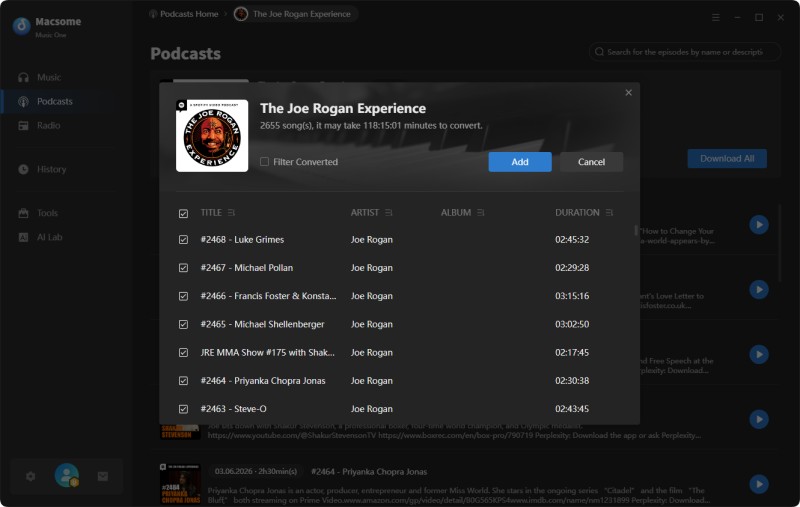Viewport: 800px width, 507px height.
Task: Sort by the ARTIST column icon
Action: point(389,213)
